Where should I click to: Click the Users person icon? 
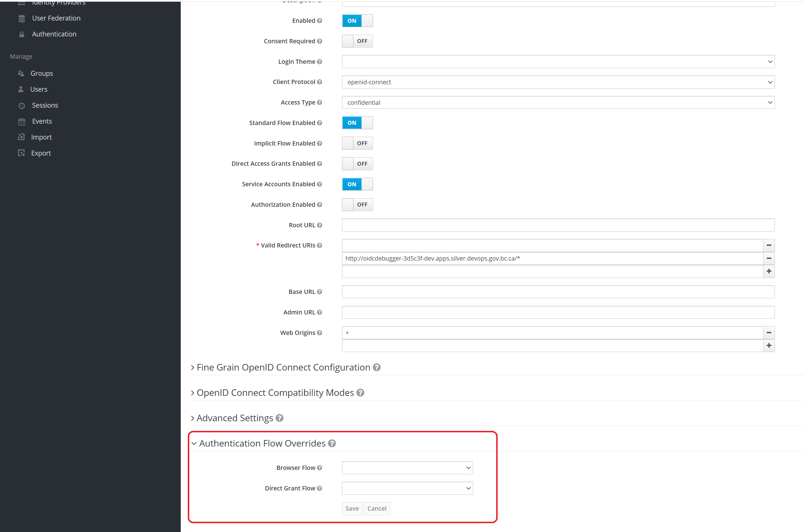coord(21,89)
